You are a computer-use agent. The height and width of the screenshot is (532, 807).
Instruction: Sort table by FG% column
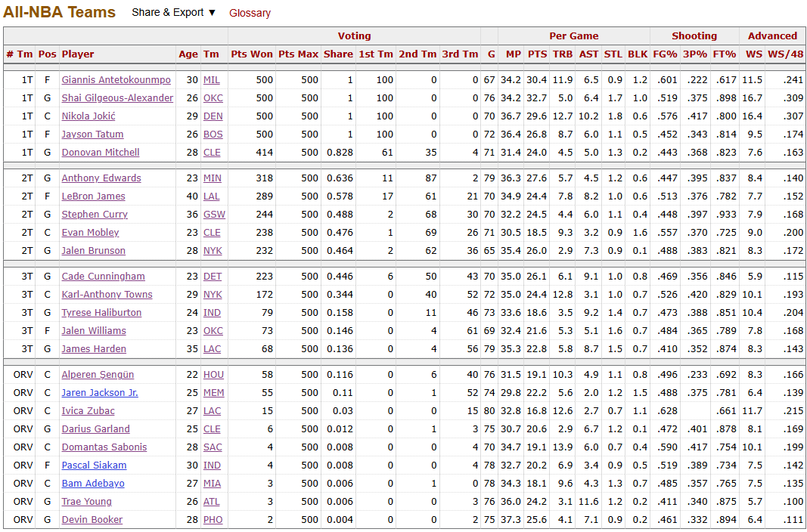(666, 54)
